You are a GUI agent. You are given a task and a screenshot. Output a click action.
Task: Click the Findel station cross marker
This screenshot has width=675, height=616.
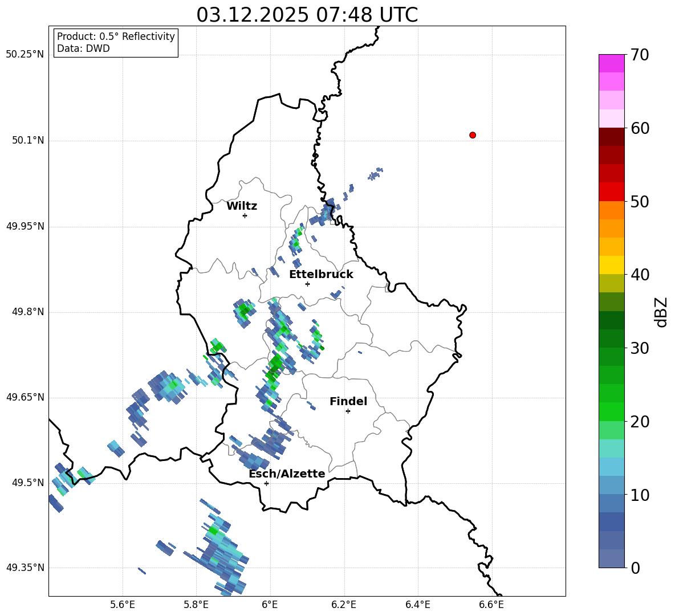(x=348, y=411)
